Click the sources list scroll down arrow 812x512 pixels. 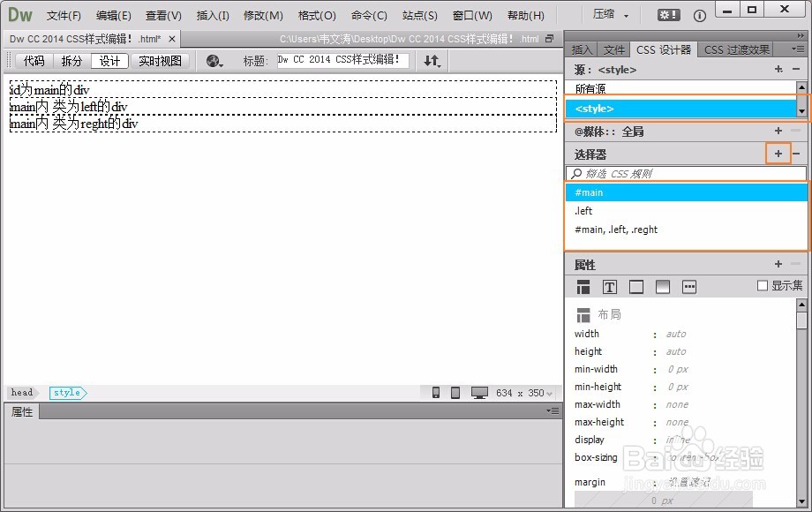tap(801, 111)
